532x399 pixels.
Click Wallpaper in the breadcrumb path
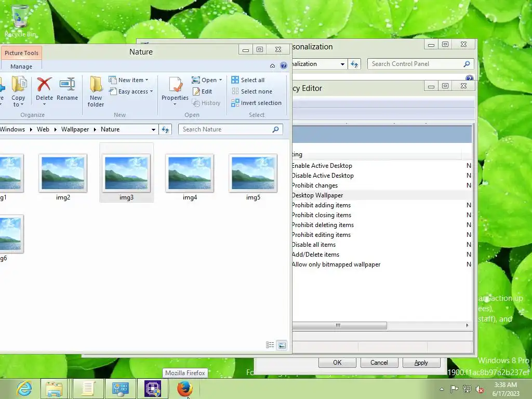(x=75, y=129)
